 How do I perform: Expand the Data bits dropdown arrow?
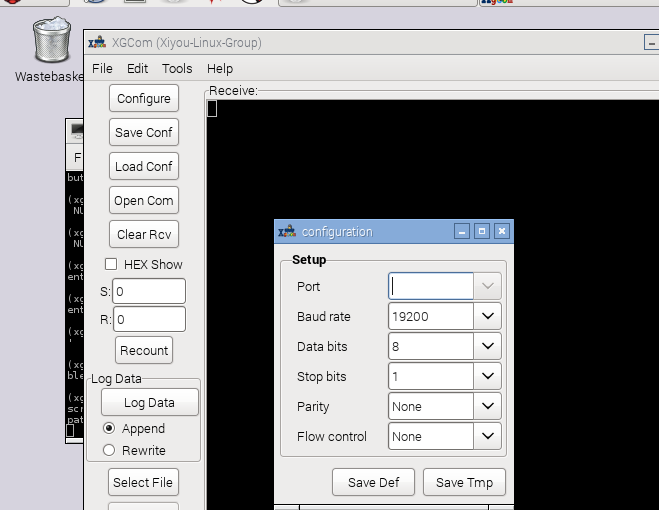(x=488, y=346)
